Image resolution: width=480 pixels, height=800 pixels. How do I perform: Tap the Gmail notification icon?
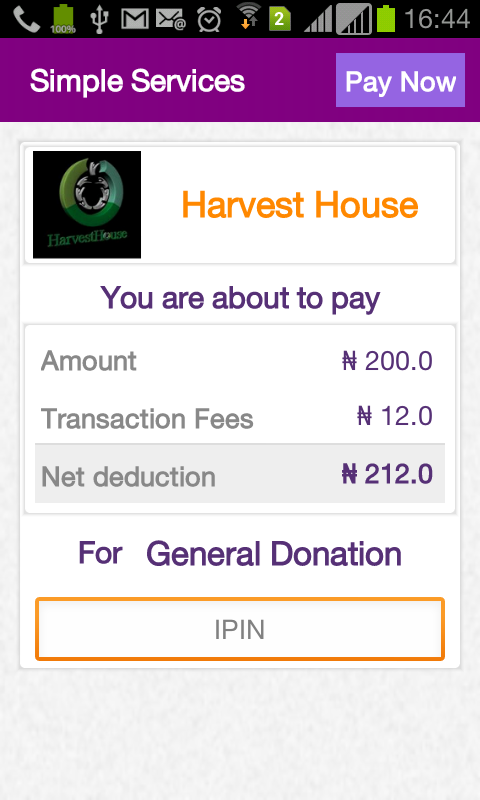[x=135, y=19]
